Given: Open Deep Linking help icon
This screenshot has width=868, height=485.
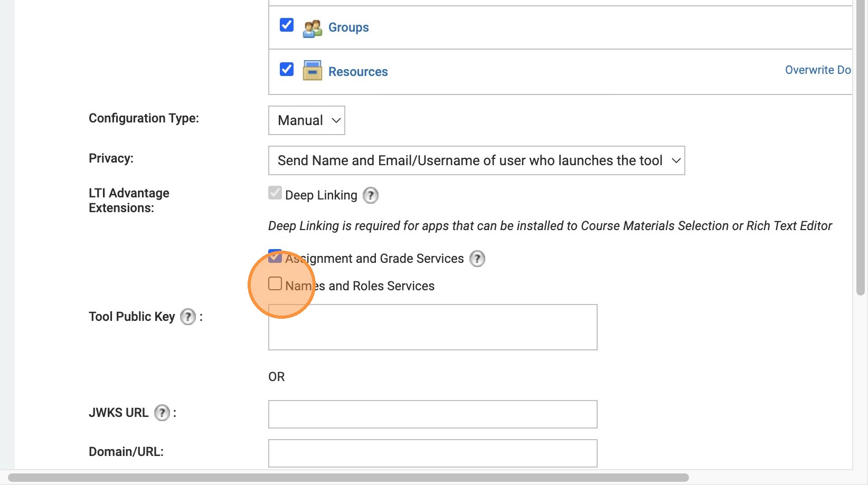Looking at the screenshot, I should 371,196.
